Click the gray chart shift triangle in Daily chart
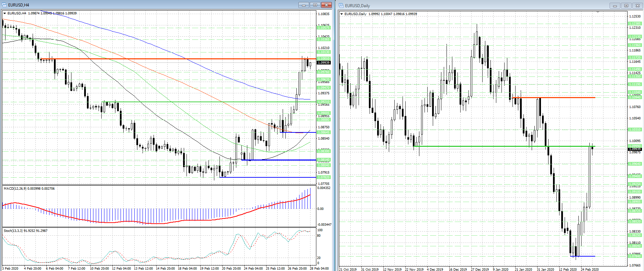644x271 pixels. pyautogui.click(x=598, y=12)
